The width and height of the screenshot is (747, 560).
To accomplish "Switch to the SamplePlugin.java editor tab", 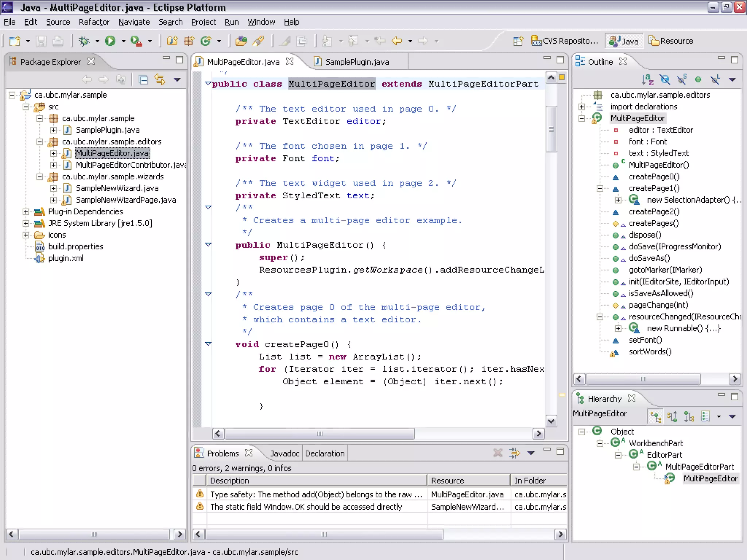I will (356, 62).
